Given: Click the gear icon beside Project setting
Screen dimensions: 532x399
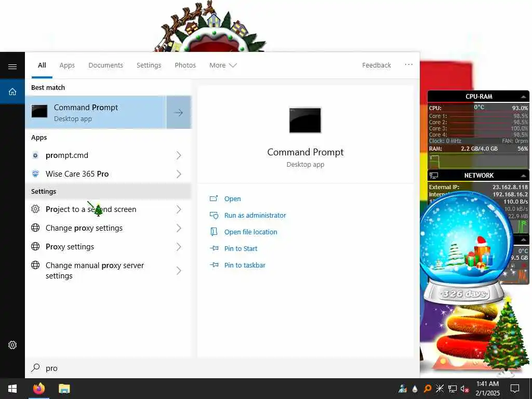Looking at the screenshot, I should pos(35,209).
